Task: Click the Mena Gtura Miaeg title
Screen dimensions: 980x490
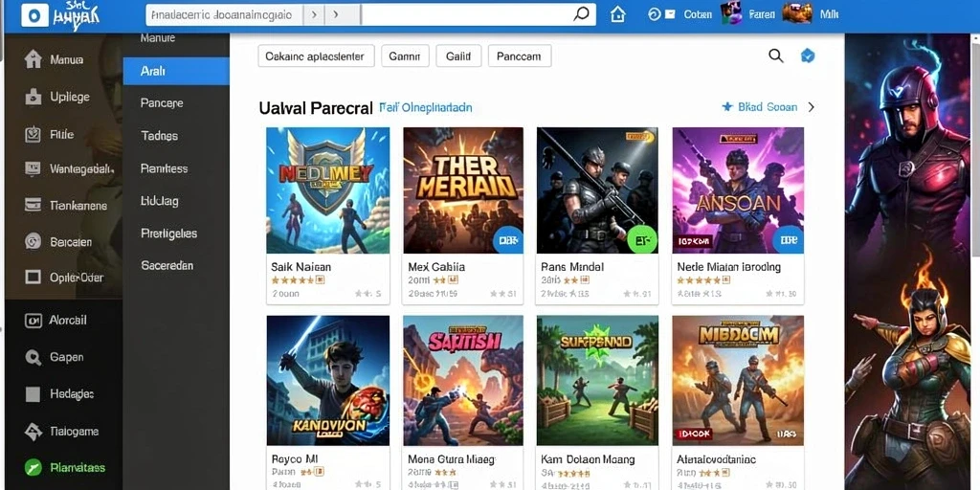Action: point(452,459)
